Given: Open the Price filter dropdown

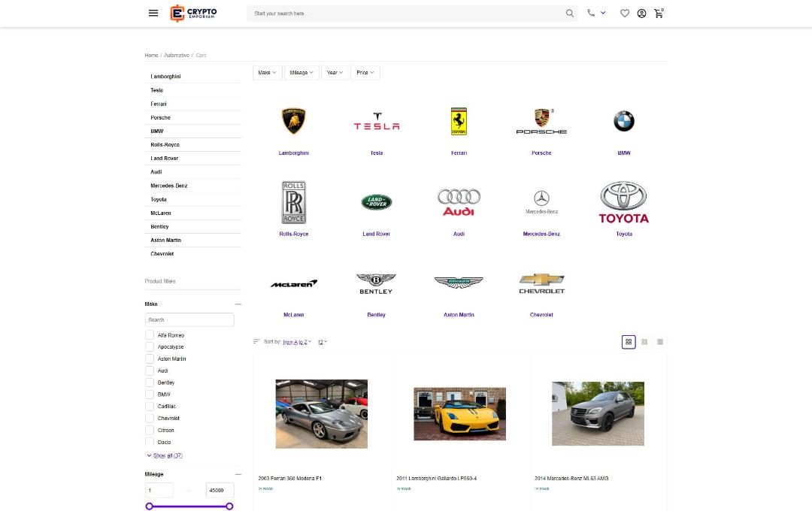Looking at the screenshot, I should [x=365, y=72].
